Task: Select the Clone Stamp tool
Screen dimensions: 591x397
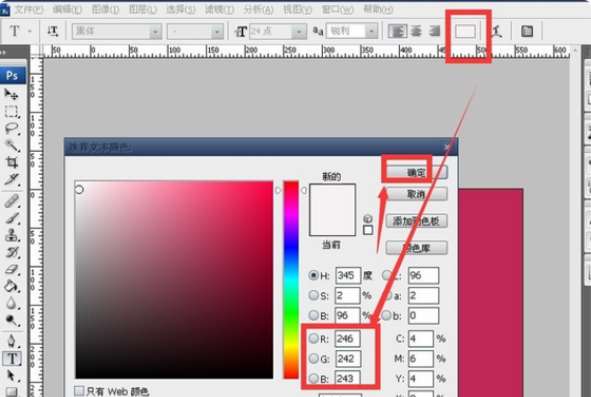Action: coord(11,235)
